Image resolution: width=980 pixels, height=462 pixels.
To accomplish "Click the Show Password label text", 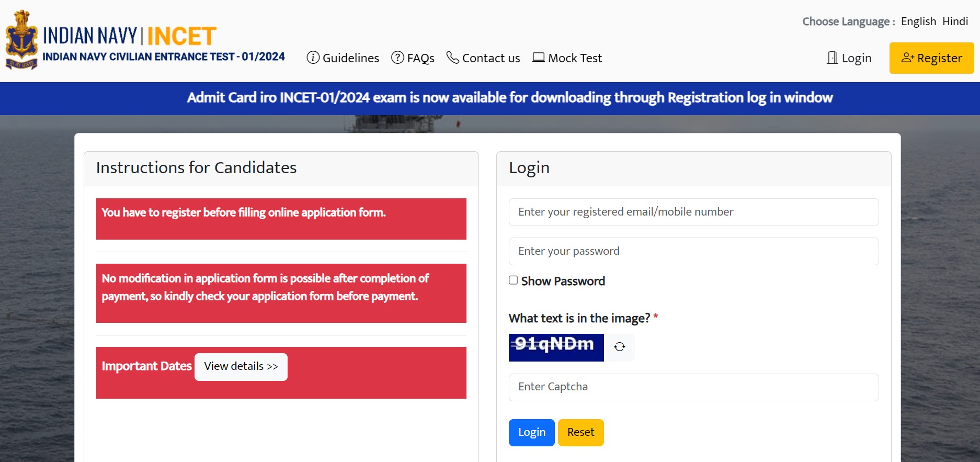I will tap(563, 281).
